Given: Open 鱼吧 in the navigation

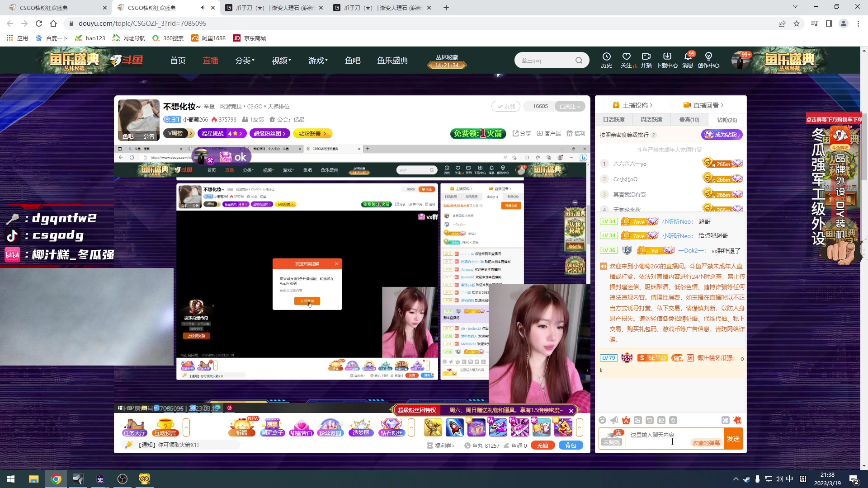Looking at the screenshot, I should (353, 60).
